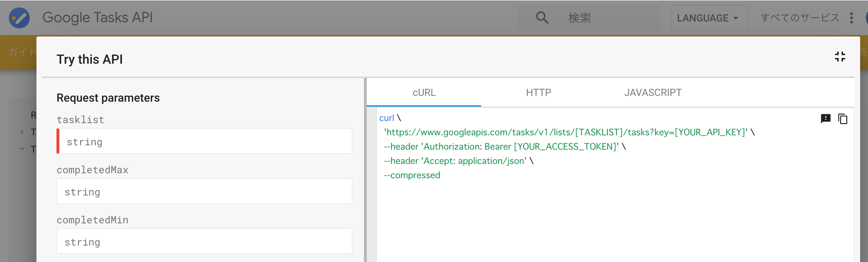Viewport: 868px width, 262px height.
Task: Exit fullscreen of Try this API panel
Action: point(840,57)
